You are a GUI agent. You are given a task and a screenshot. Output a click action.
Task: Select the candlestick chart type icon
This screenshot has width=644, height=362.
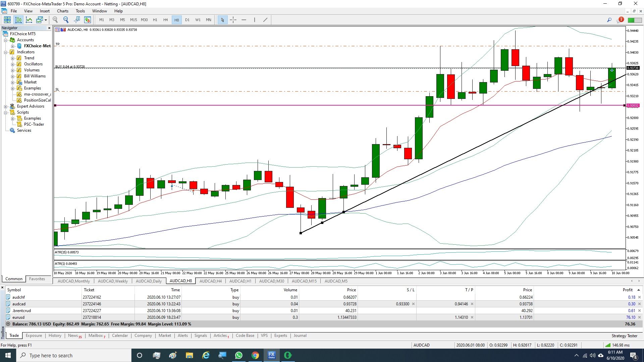pos(18,20)
